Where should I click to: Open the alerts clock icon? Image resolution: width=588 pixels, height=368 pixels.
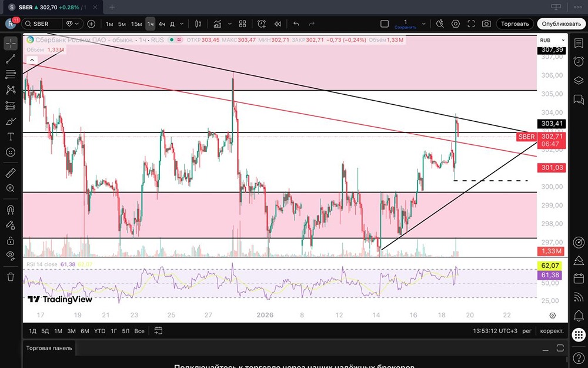(x=579, y=62)
